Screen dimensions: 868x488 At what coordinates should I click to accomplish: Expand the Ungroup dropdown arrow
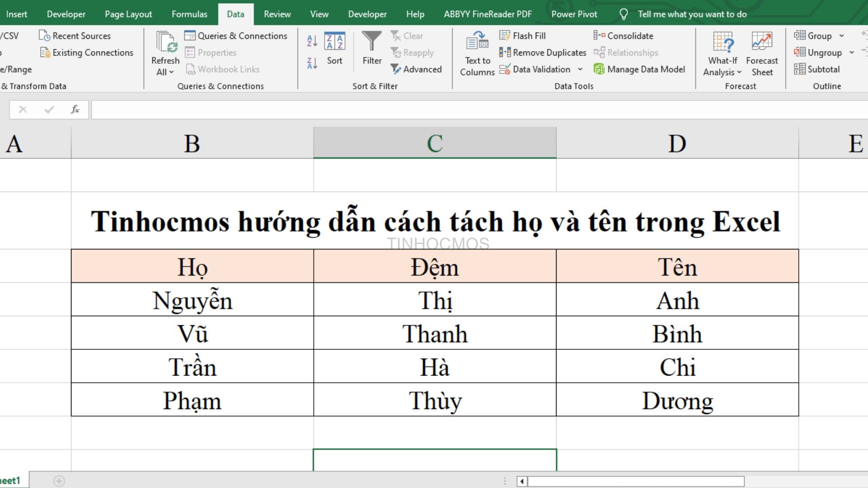(852, 52)
